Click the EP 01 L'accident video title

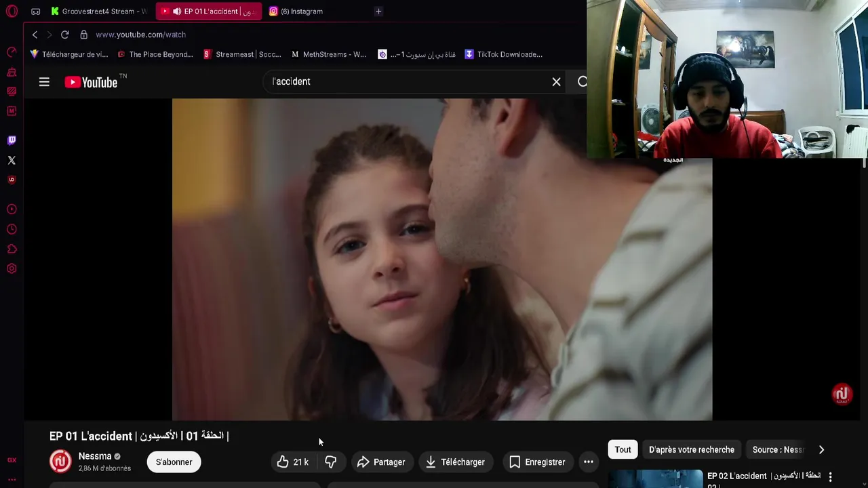139,436
